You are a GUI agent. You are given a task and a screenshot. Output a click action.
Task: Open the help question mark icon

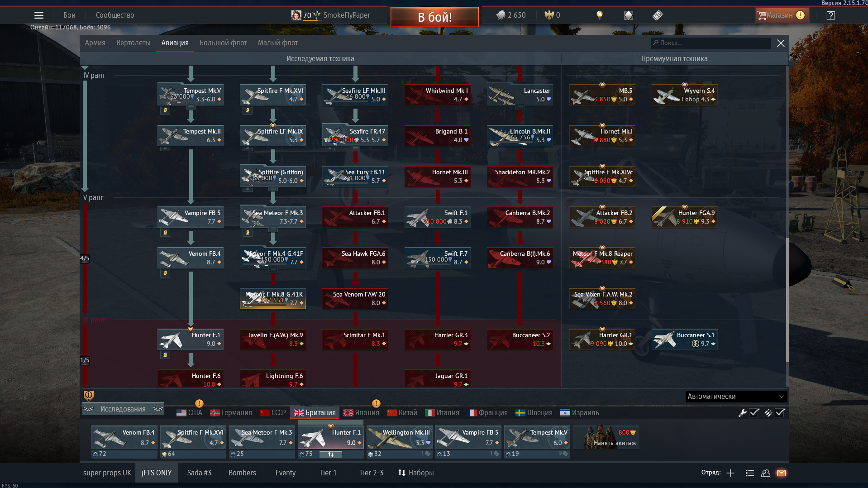pos(830,15)
